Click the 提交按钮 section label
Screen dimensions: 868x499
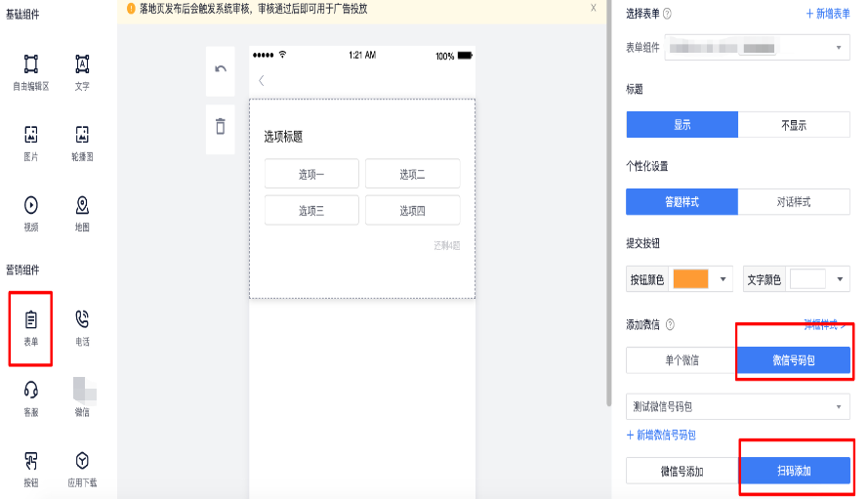tap(642, 243)
